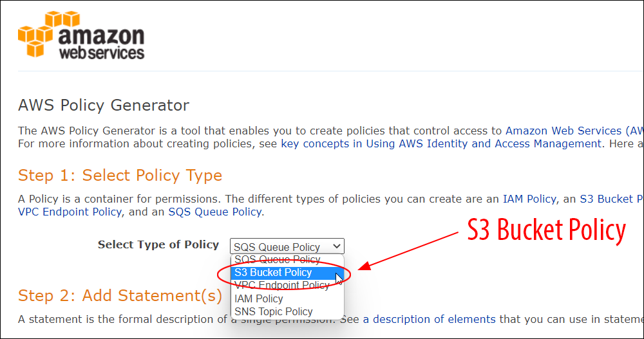Screen dimensions: 644x339
Task: Choose SNS Topic Policy option
Action: tap(287, 311)
